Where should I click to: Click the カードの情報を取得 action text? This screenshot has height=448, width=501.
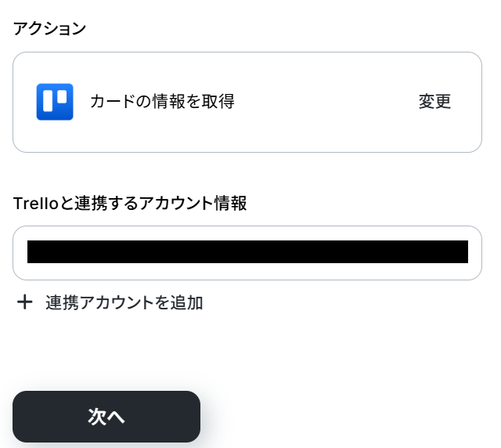[162, 102]
